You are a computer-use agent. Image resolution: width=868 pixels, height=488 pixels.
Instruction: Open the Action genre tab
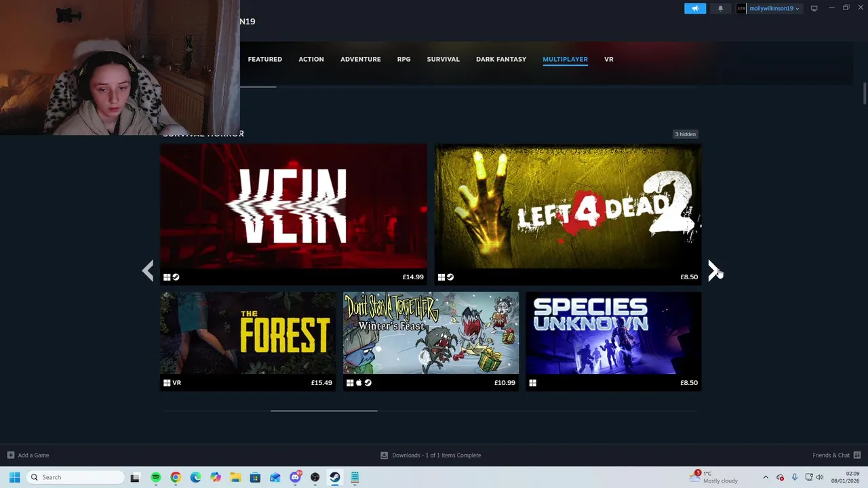311,59
